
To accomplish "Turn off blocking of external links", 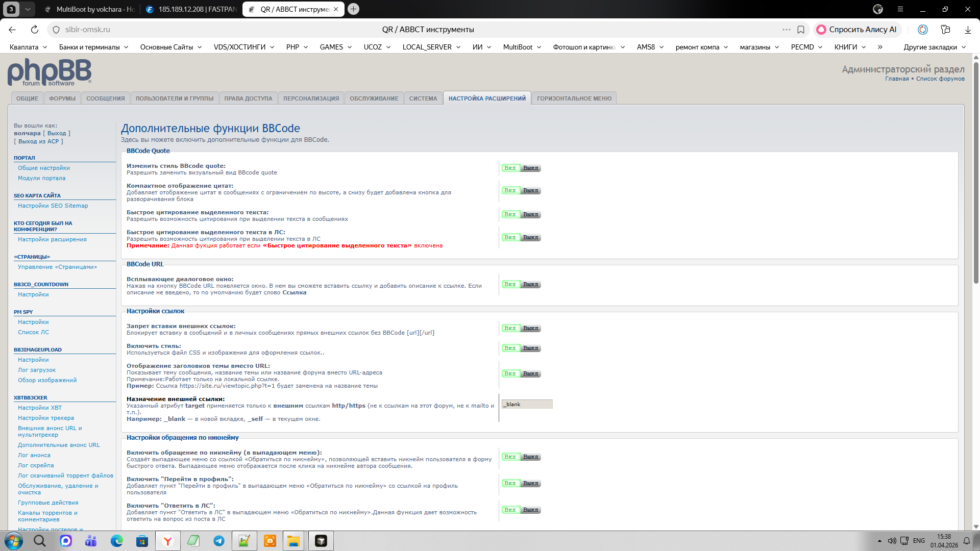I will point(531,329).
